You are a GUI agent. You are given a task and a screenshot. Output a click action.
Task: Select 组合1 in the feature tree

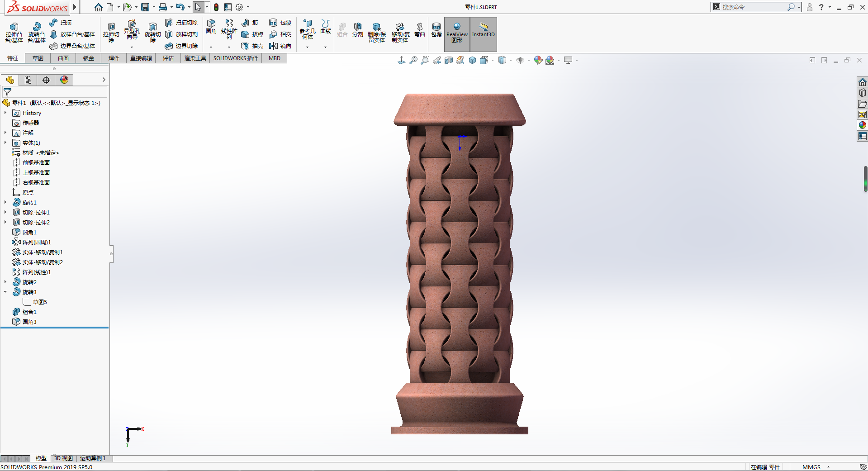pos(24,312)
